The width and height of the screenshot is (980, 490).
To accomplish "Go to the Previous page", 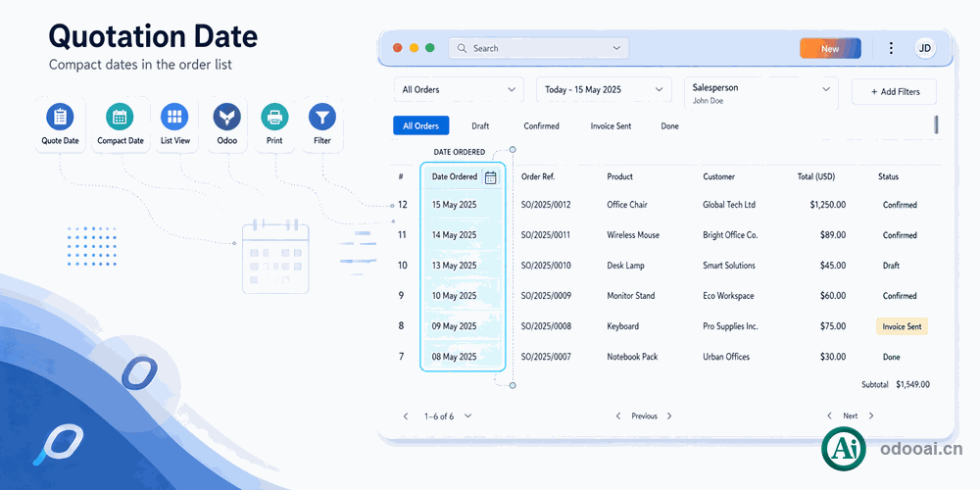I will click(x=644, y=416).
